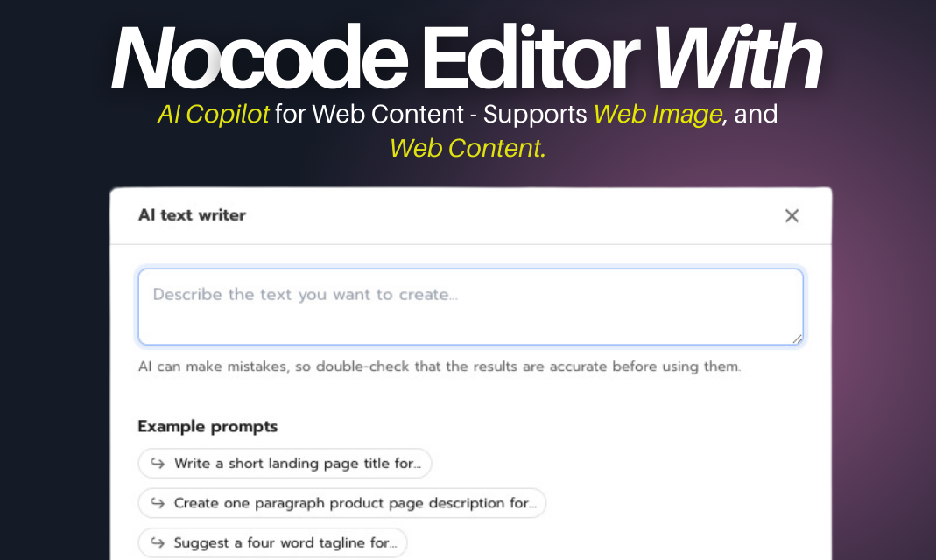Click the yellow 'Web Image' text
936x560 pixels.
click(658, 114)
